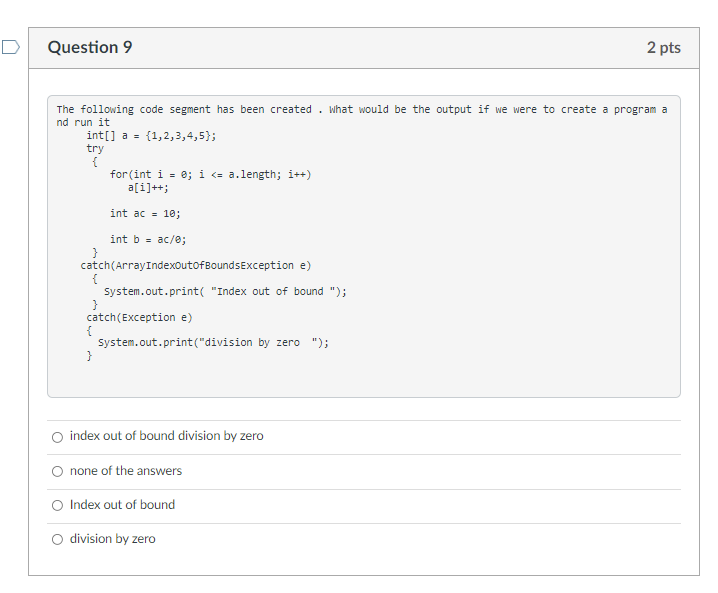This screenshot has height=593, width=718.
Task: Click the question prompt sentence in code box
Action: [362, 116]
